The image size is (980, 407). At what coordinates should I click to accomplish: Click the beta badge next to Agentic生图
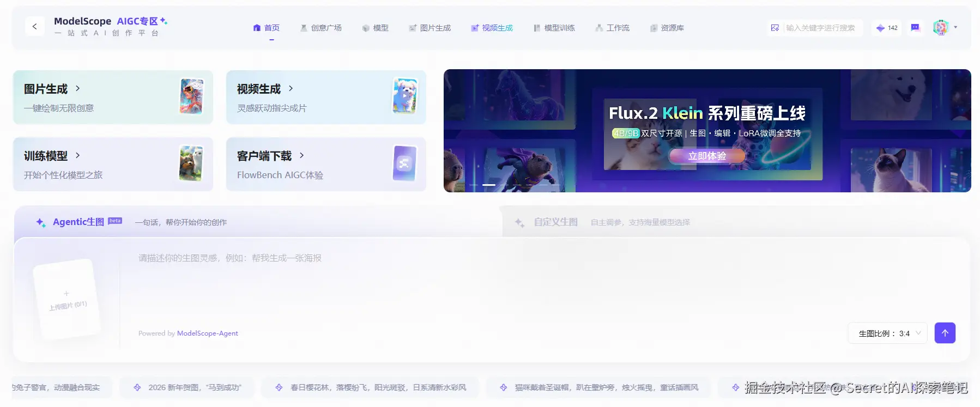(115, 221)
